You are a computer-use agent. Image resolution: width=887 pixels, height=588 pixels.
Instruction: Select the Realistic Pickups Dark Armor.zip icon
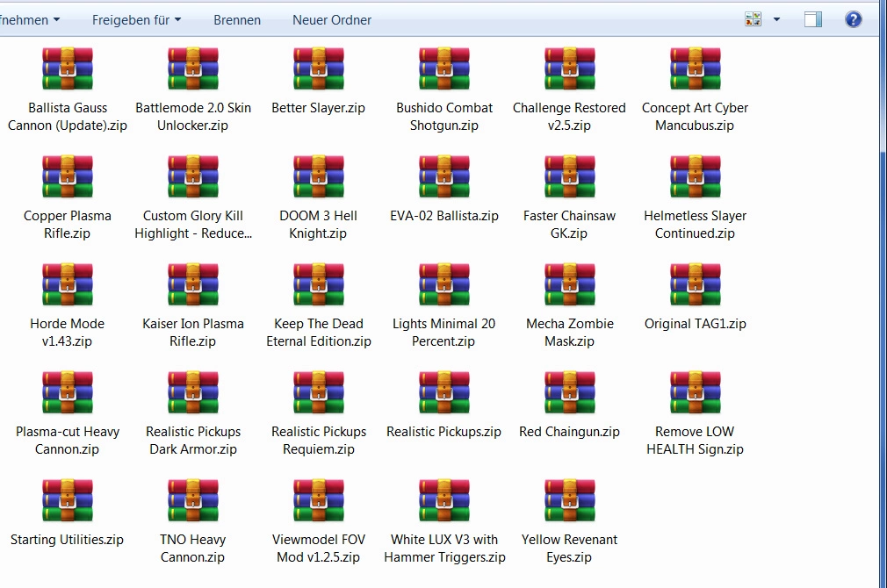tap(193, 392)
